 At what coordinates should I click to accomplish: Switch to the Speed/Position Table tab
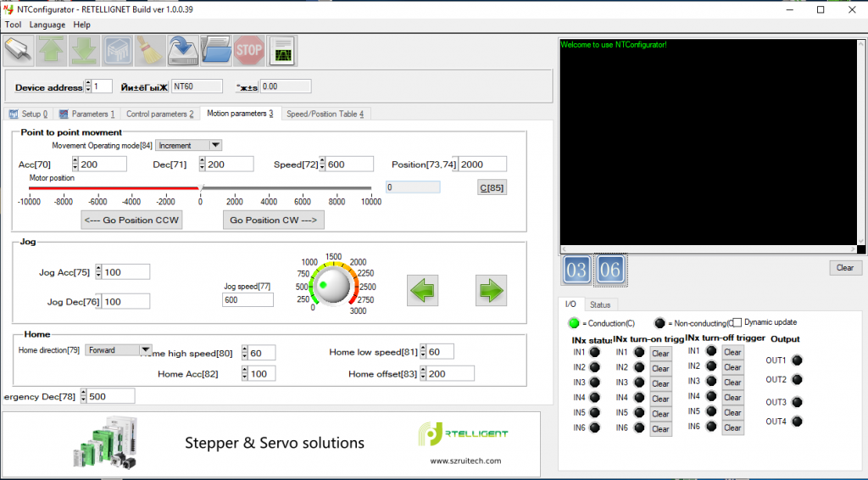(325, 114)
